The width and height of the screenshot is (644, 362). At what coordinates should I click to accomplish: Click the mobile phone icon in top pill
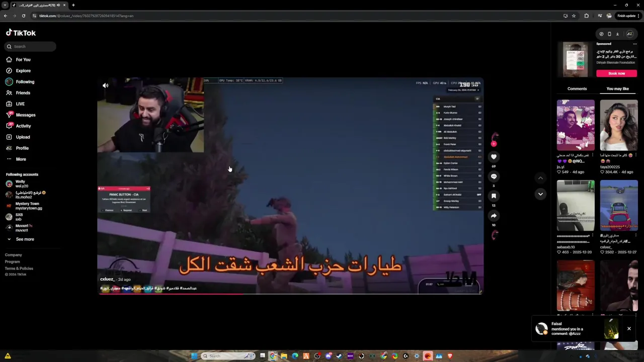[x=609, y=34]
